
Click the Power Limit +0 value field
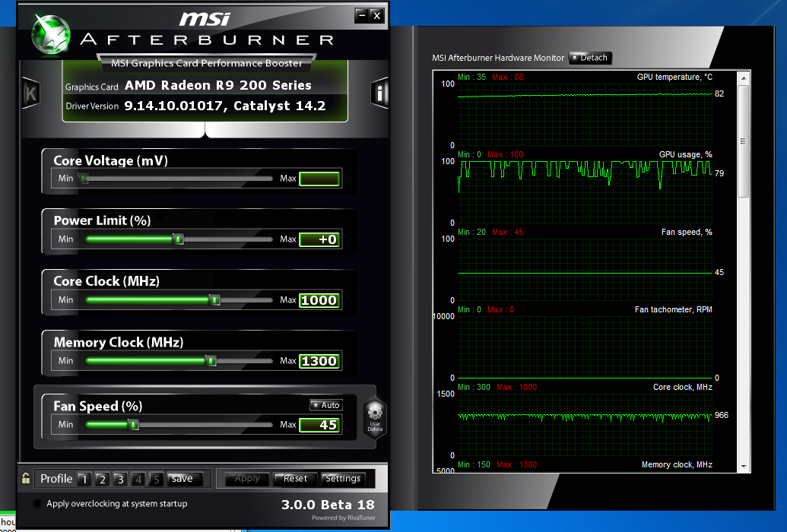click(x=319, y=239)
